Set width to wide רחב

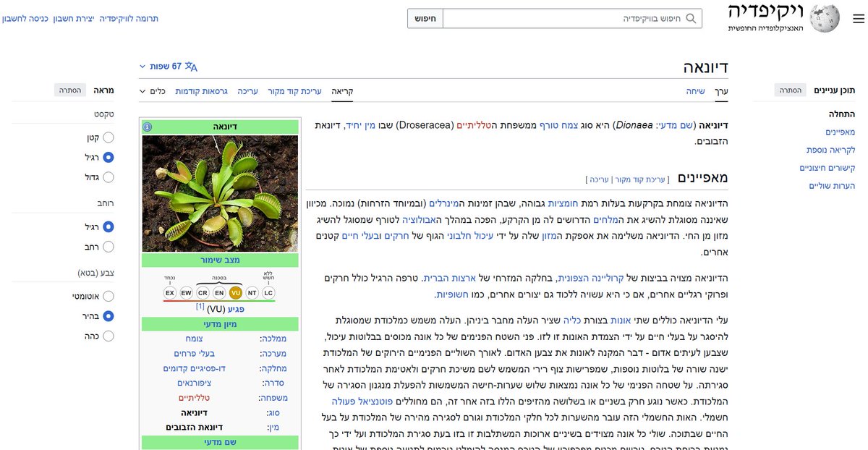109,247
